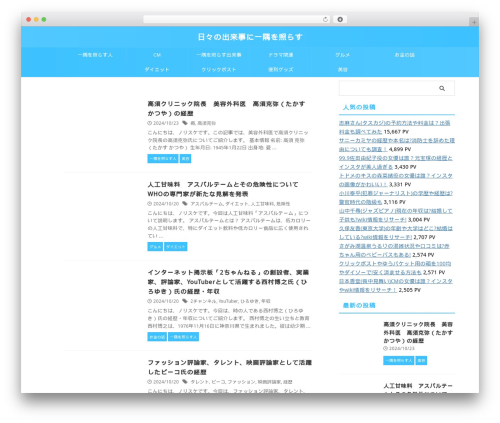
Task: Open popular post with 3,430 PV
Action: [396, 162]
